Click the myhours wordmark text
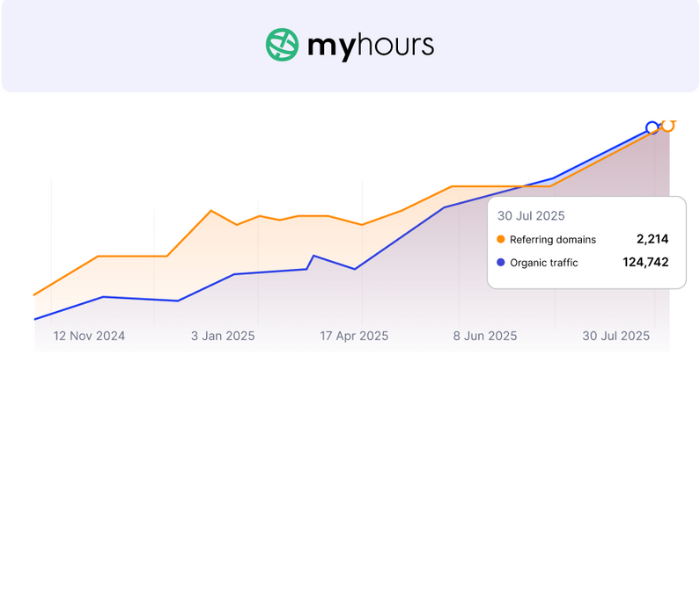This screenshot has width=700, height=603. coord(370,45)
